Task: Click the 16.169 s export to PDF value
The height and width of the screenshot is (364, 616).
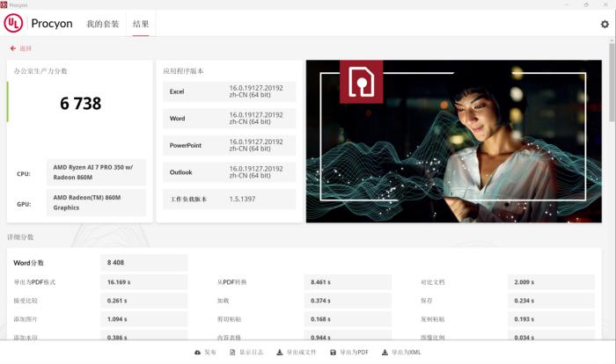Action: [143, 282]
